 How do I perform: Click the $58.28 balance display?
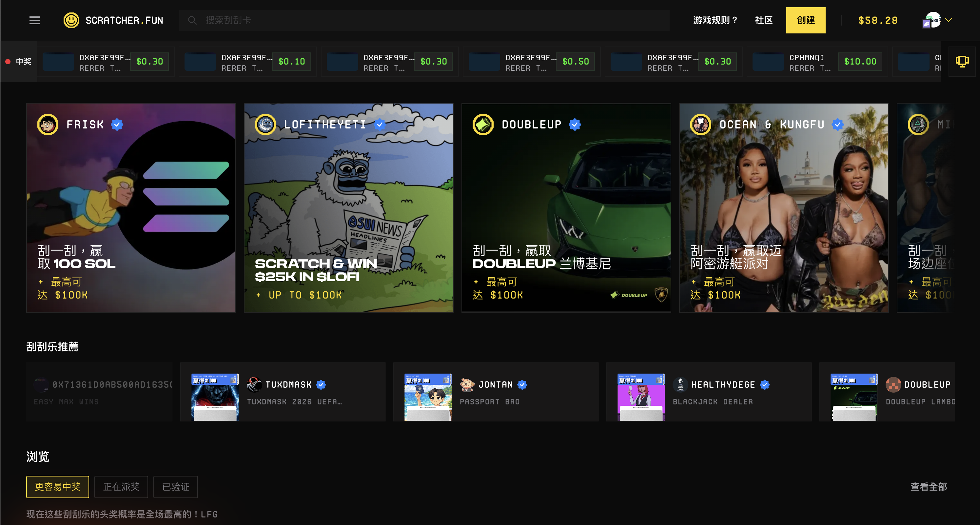[x=878, y=20]
